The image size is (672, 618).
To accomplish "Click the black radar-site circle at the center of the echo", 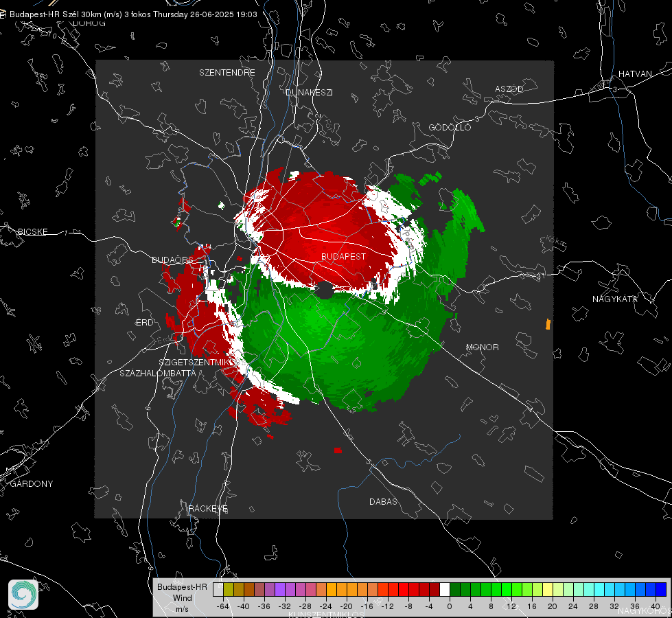I will [x=325, y=290].
